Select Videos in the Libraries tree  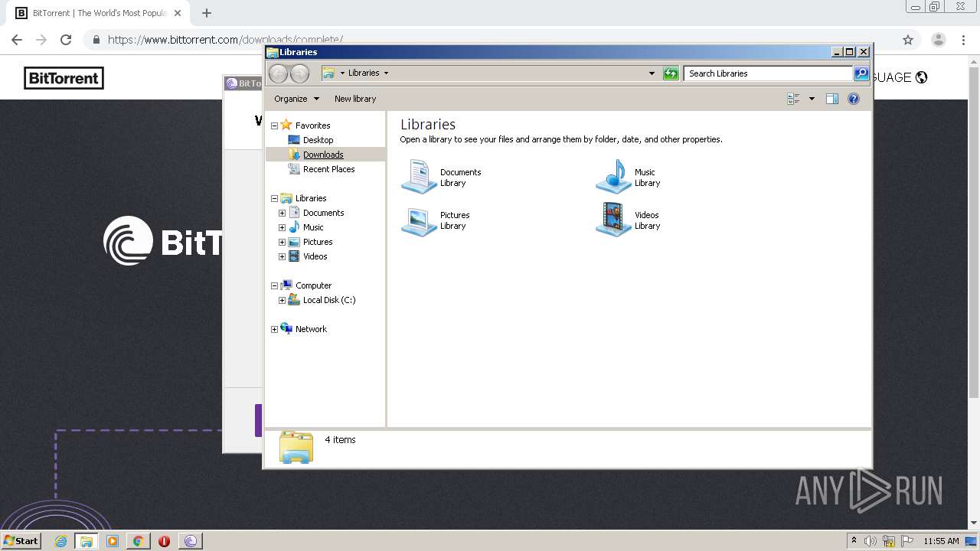click(x=315, y=256)
